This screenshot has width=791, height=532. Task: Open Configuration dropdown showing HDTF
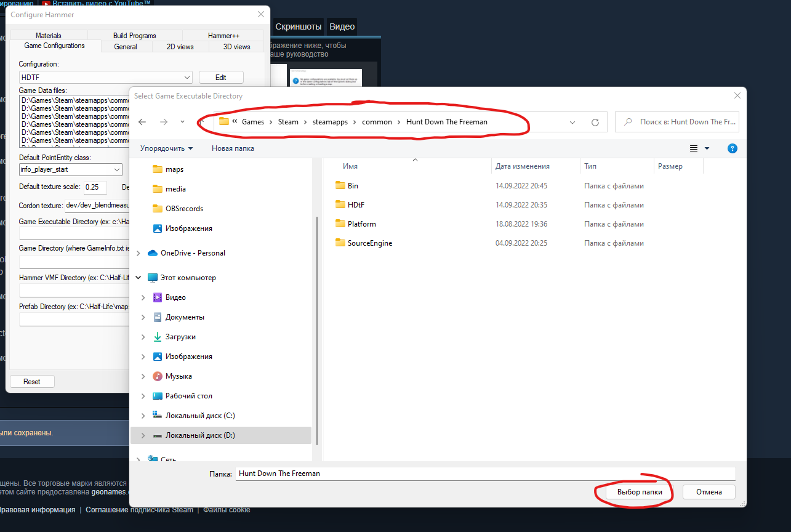106,78
